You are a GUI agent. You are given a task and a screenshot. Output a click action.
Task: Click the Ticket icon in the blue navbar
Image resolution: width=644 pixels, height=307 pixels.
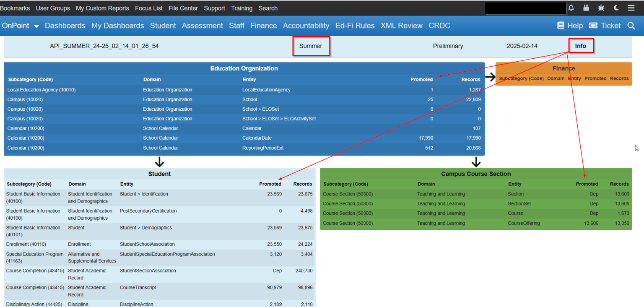(593, 25)
